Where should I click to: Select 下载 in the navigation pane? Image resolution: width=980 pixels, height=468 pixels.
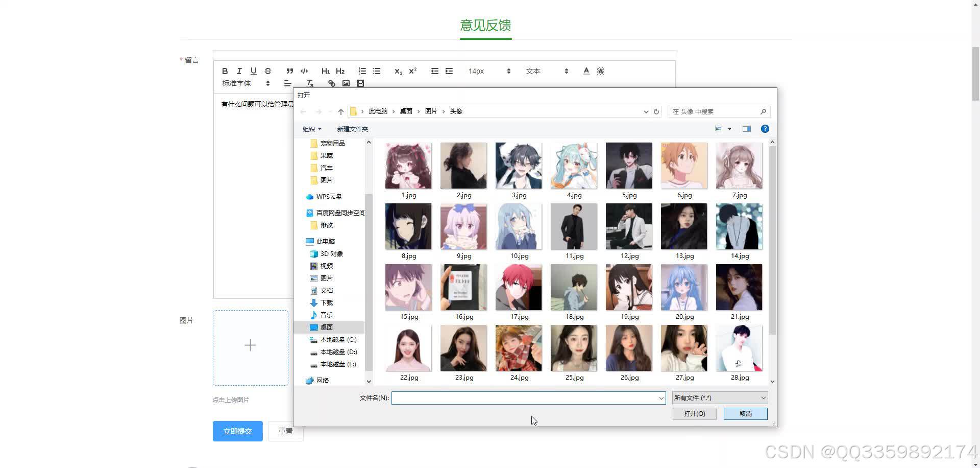(x=326, y=303)
